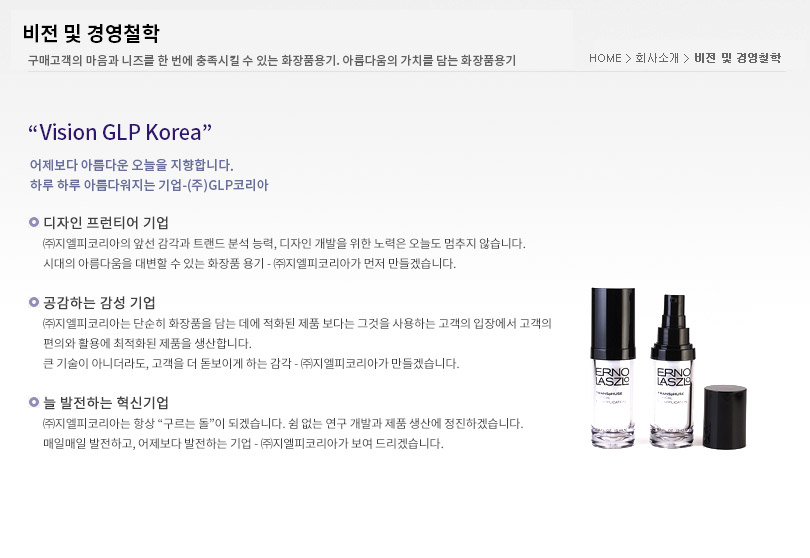Click the bullet icon beside 디자인 프런티어 기업
Viewport: 810px width, 558px height.
34,222
